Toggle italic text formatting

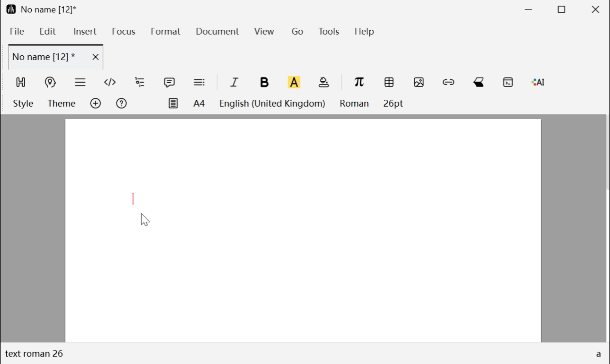(x=234, y=82)
